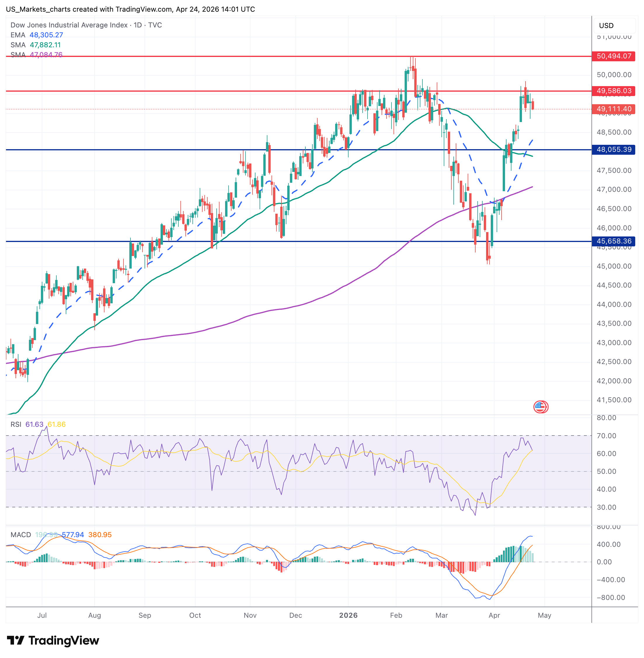Click the MACD indicator legend label

pyautogui.click(x=21, y=535)
